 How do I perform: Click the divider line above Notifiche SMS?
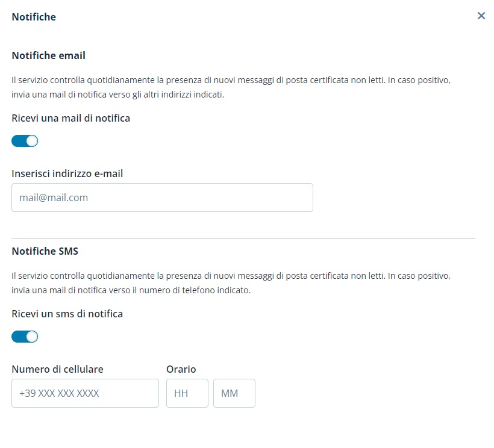click(x=243, y=238)
